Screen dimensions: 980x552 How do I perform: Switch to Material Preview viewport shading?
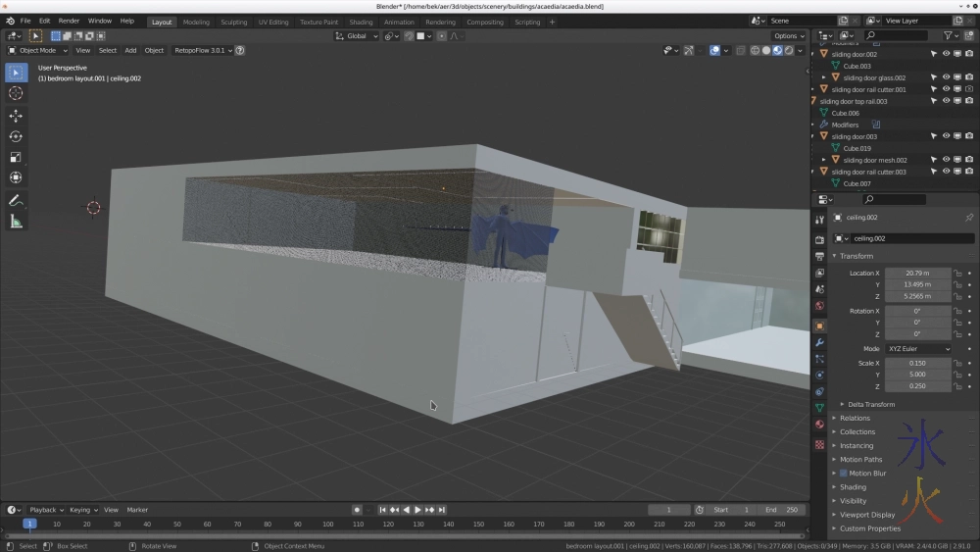point(777,50)
